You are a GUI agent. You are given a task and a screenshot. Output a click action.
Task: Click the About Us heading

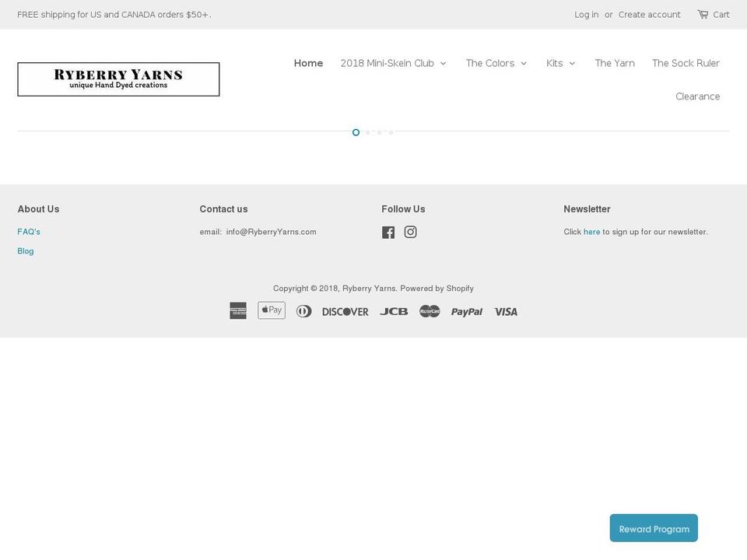click(39, 209)
